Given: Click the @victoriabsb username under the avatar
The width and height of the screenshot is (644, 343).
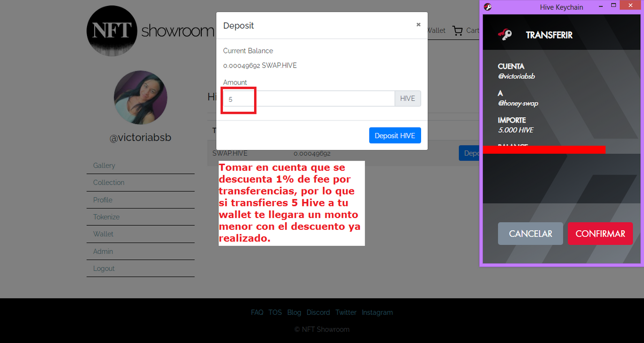Looking at the screenshot, I should tap(140, 138).
